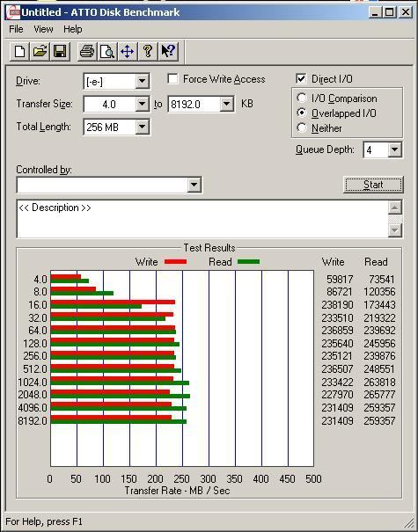Click inside the Description text box
The width and height of the screenshot is (418, 532).
[202, 219]
